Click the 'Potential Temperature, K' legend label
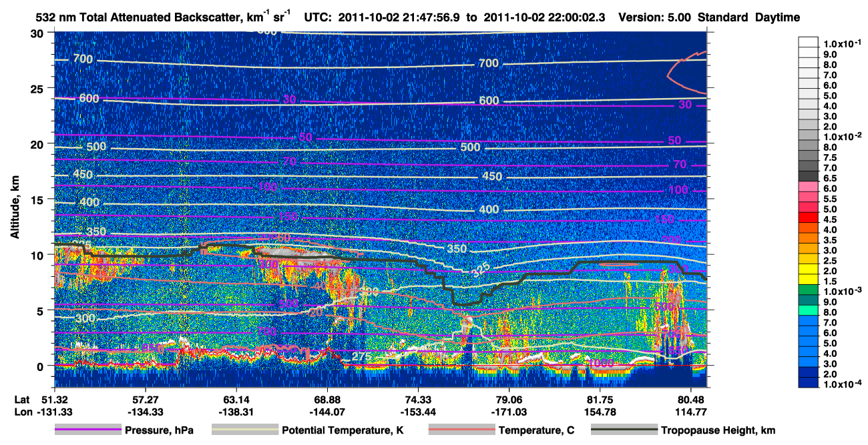This screenshot has width=868, height=445. [x=343, y=430]
